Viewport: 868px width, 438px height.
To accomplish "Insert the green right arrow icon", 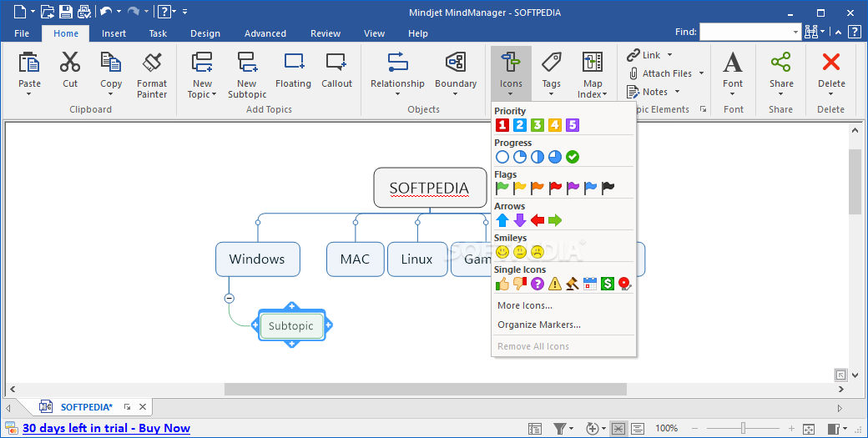I will click(x=555, y=220).
